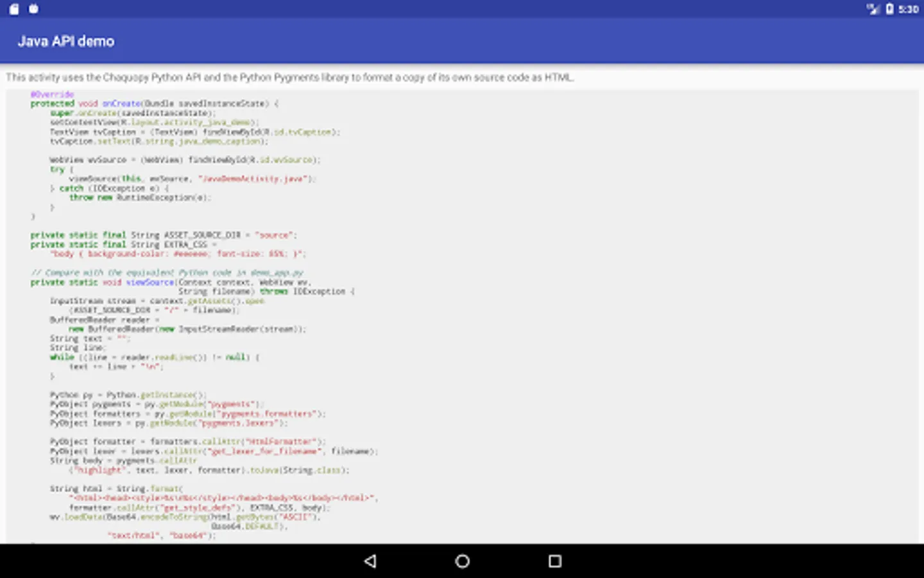The height and width of the screenshot is (578, 924).
Task: Tap the 'Java API demo' title
Action: coord(66,41)
